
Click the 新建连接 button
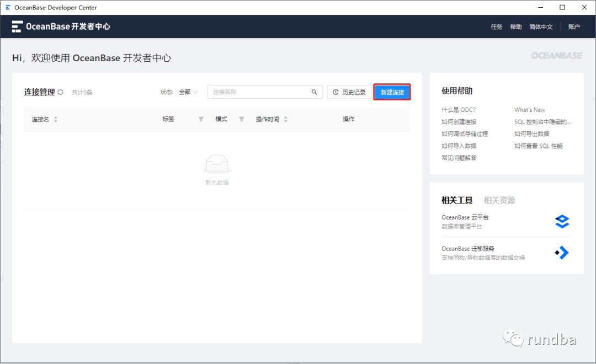392,92
